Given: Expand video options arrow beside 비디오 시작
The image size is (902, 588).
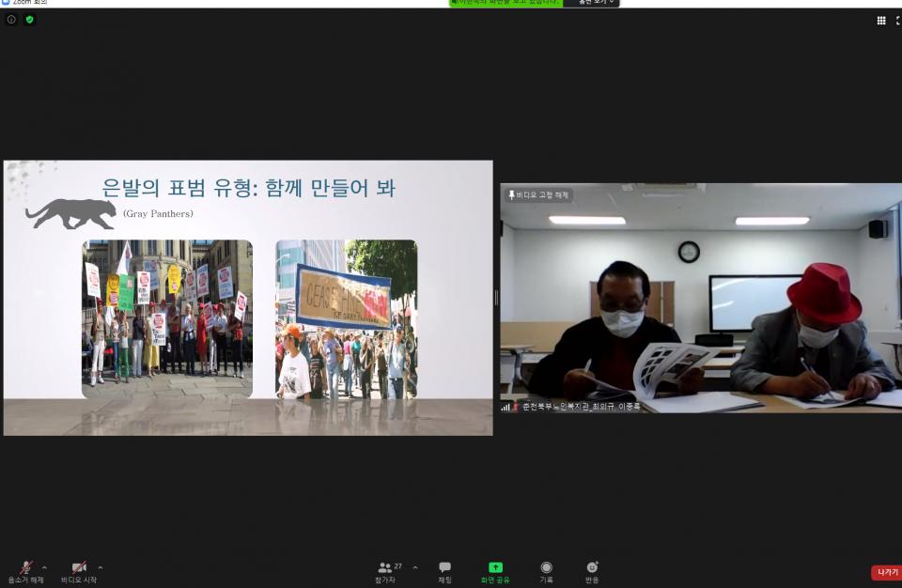Looking at the screenshot, I should click(101, 567).
